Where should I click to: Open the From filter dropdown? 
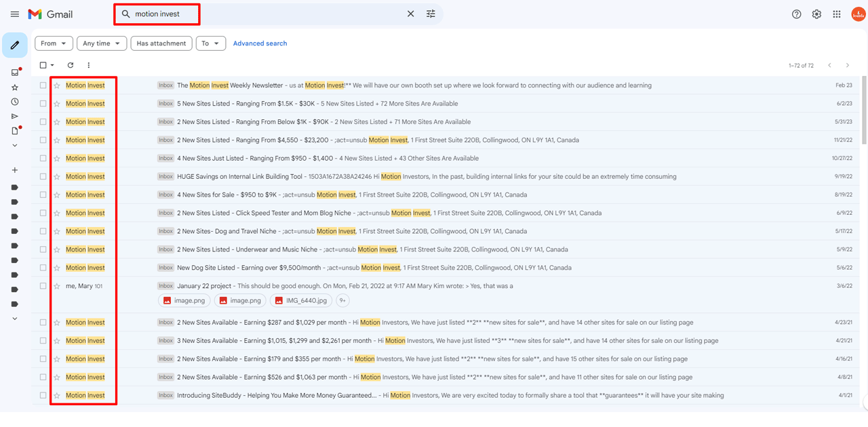(54, 43)
